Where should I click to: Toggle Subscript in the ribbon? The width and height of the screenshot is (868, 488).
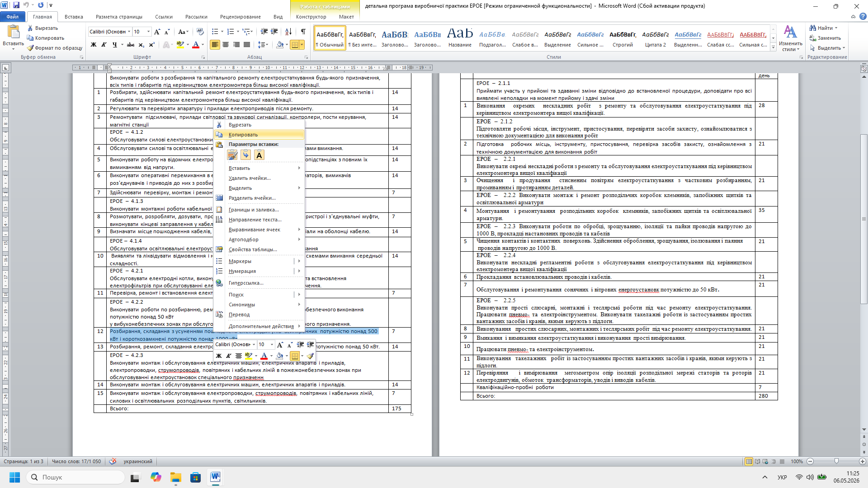141,45
